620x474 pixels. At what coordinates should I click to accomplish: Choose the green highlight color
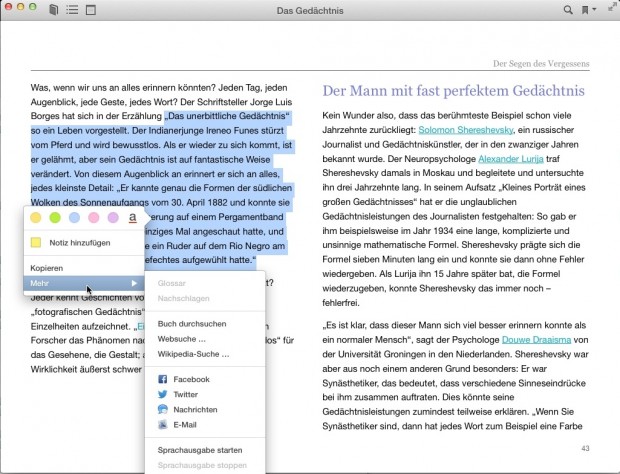coord(55,217)
